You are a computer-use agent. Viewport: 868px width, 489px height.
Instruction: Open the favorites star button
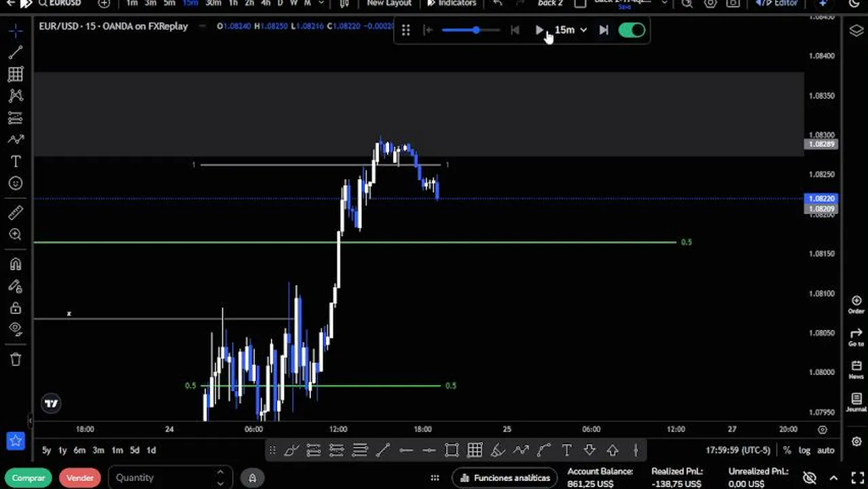pos(16,441)
